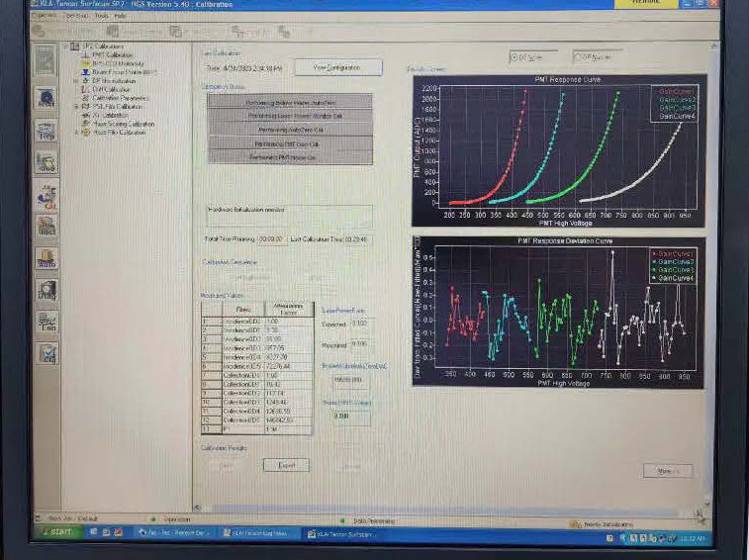Viewport: 749px width, 560px height.
Task: Click the CollectionOD5 table row
Action: [x=257, y=420]
